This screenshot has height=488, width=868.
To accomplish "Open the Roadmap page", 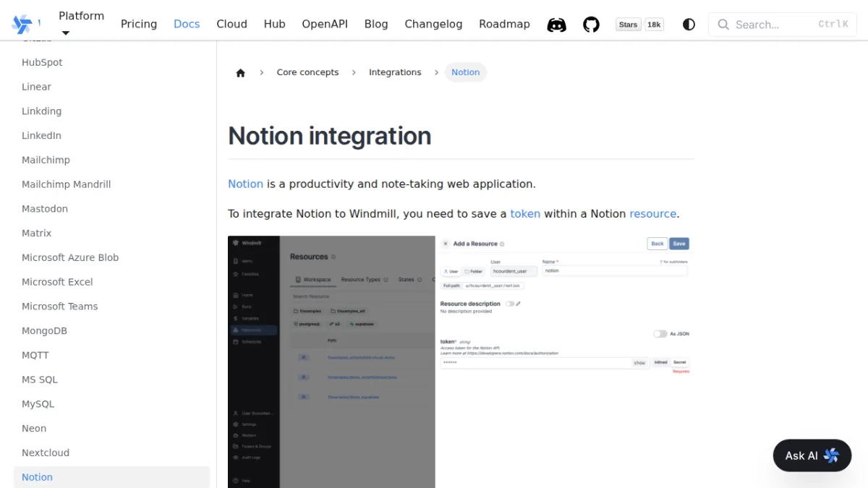I will (504, 24).
